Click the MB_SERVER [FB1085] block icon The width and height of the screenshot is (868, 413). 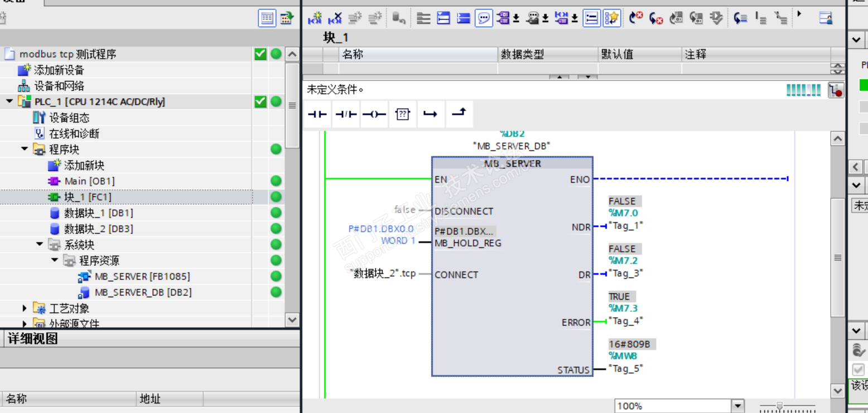(84, 276)
